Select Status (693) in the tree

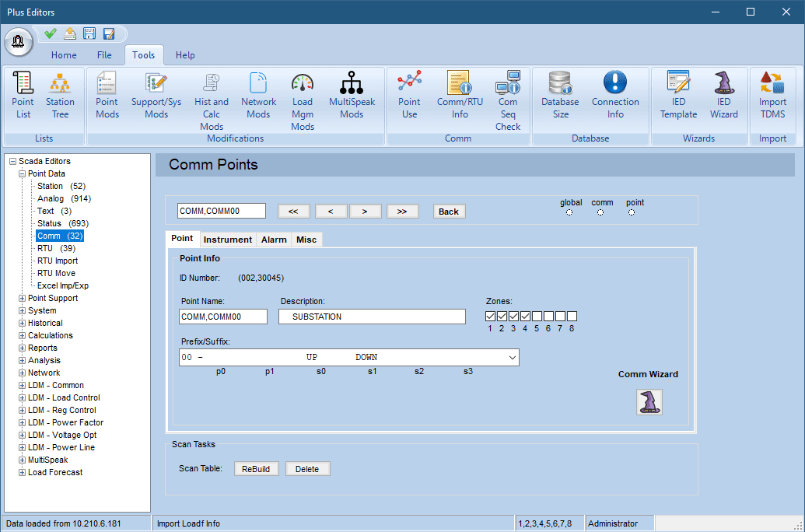click(63, 223)
